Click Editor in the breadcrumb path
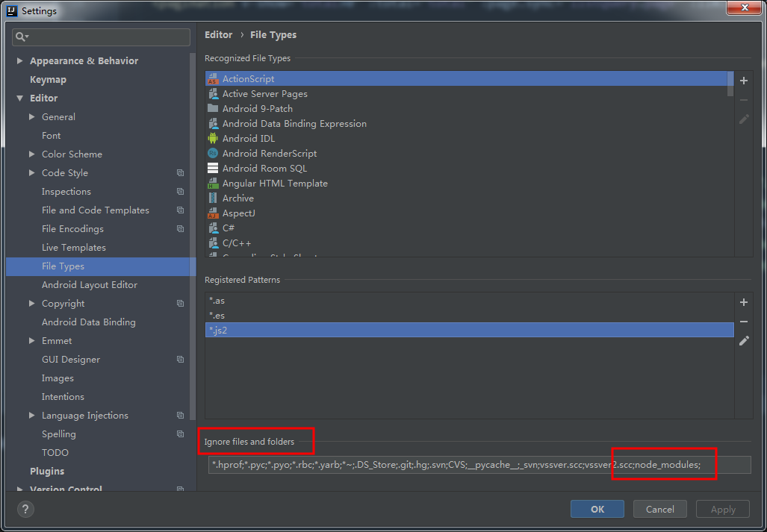This screenshot has height=532, width=767. [218, 34]
